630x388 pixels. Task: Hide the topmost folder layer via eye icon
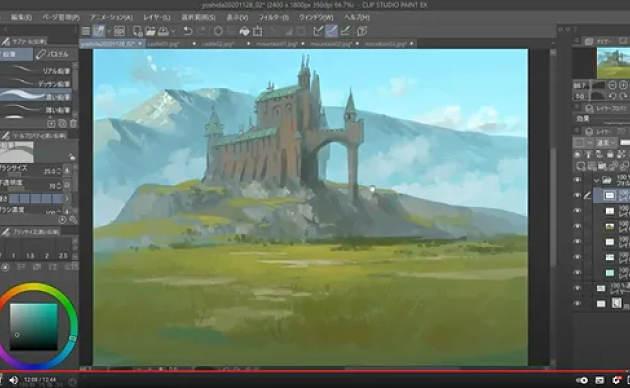(577, 180)
